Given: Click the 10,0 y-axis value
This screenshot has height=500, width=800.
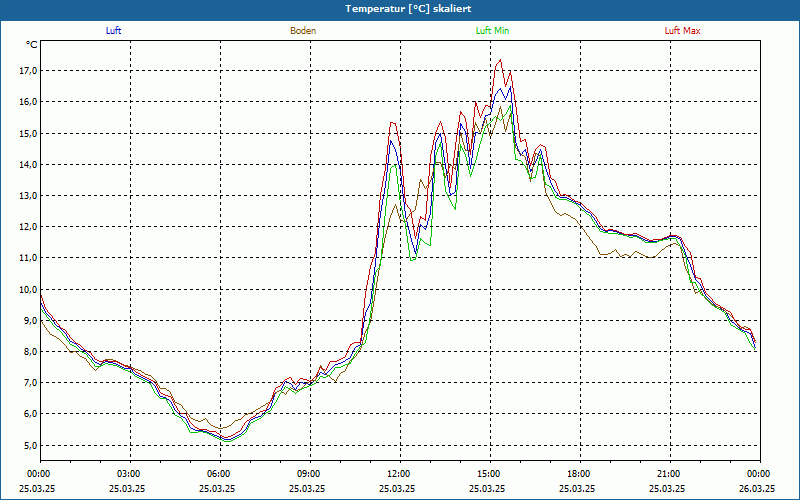Looking at the screenshot, I should tap(28, 290).
